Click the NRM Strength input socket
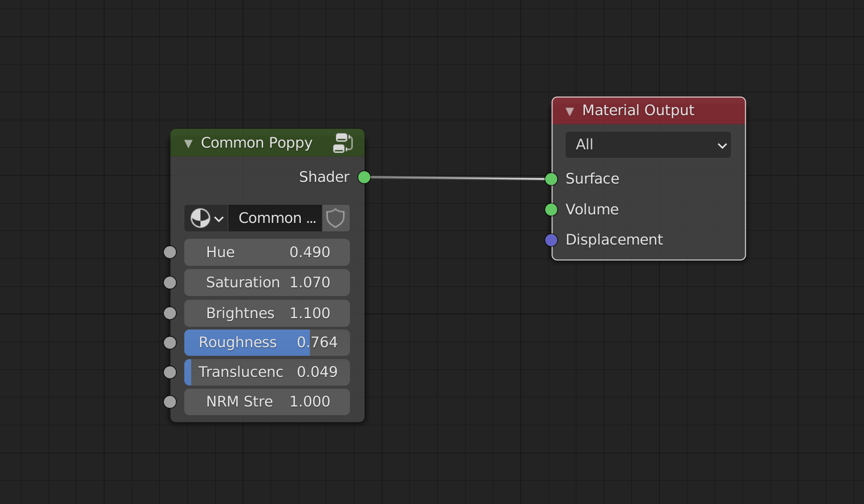The width and height of the screenshot is (864, 504). point(170,402)
